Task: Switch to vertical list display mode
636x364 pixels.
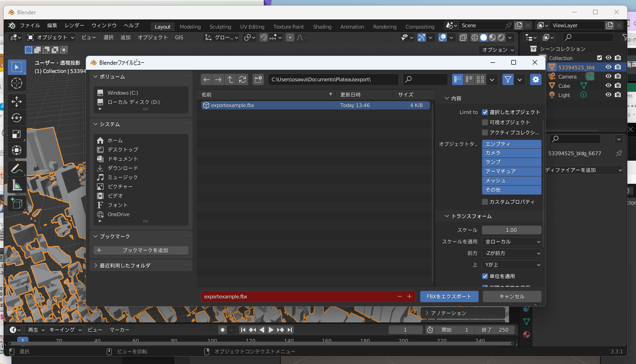Action: coord(458,79)
